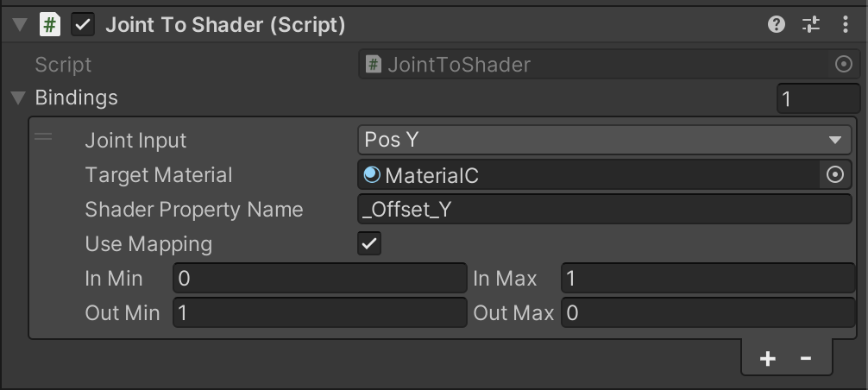Disable the Joint To Shader component checkbox
This screenshot has height=390, width=868.
tap(83, 25)
